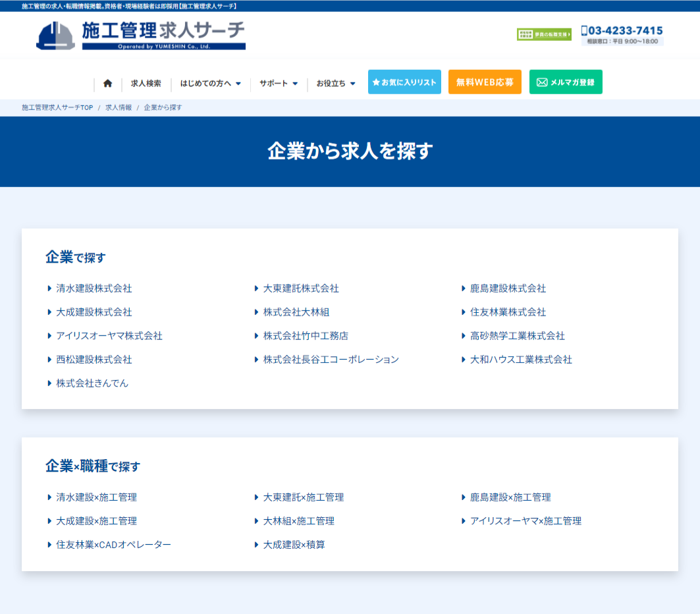The image size is (700, 614).
Task: Open 大成建設株式会社 company link
Action: coord(94,312)
